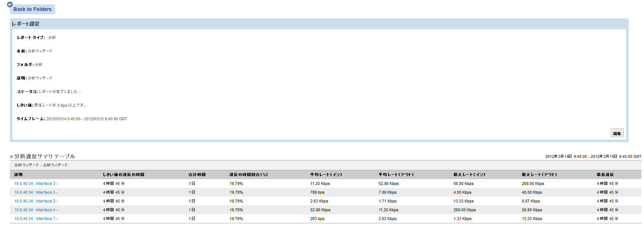Sort by 最大レート(イン) column header
The image size is (644, 231).
pyautogui.click(x=469, y=175)
